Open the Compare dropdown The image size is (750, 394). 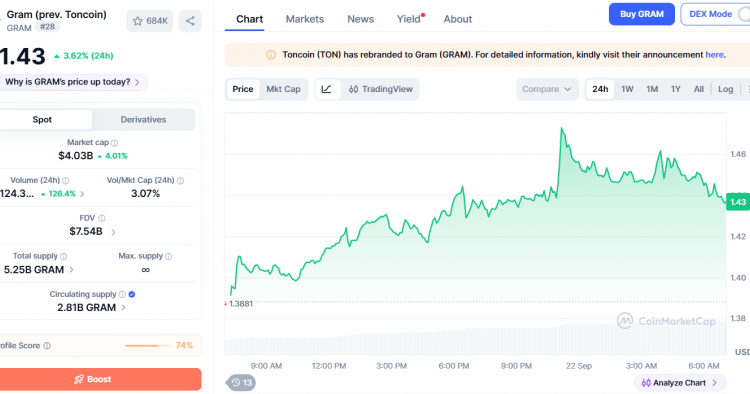(x=547, y=89)
